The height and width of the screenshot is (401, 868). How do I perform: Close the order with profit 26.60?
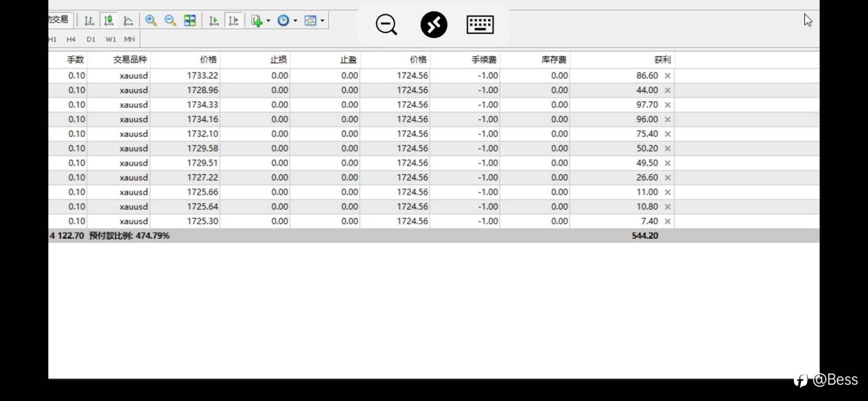[667, 178]
